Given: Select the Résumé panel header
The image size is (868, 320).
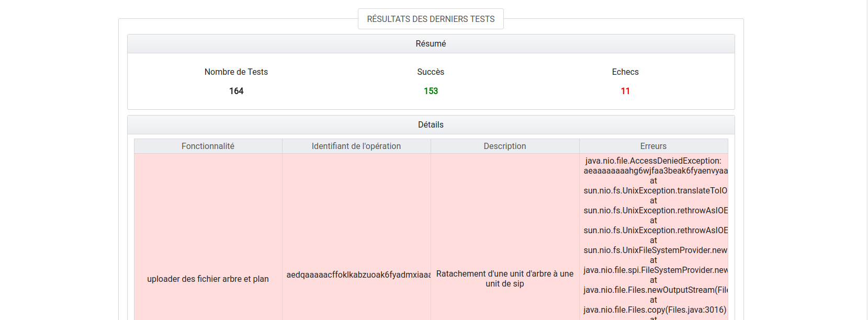Looking at the screenshot, I should tap(431, 44).
